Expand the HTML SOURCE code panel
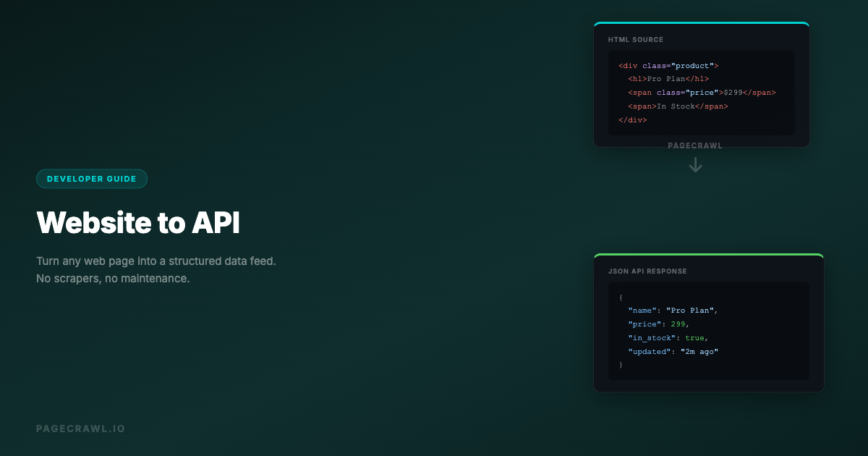 tap(702, 93)
